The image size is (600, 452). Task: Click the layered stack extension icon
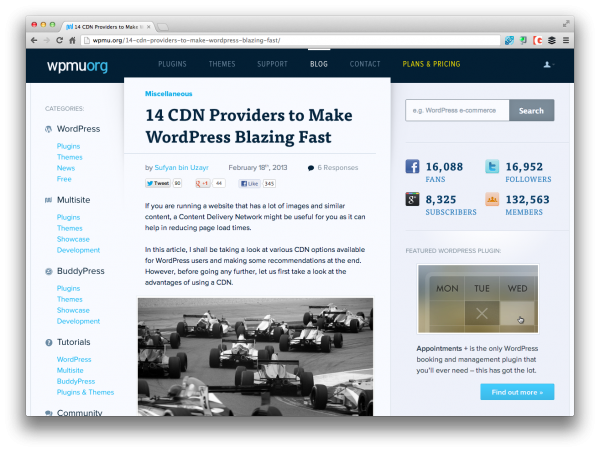point(551,40)
